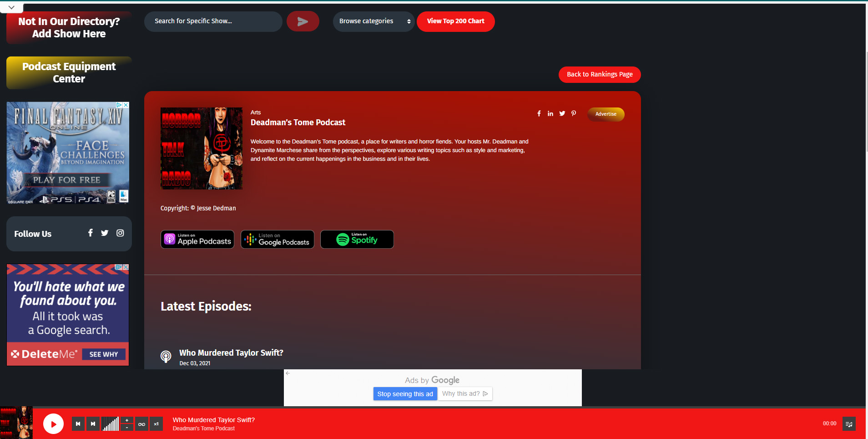
Task: Open View Top 200 Chart
Action: pos(455,21)
